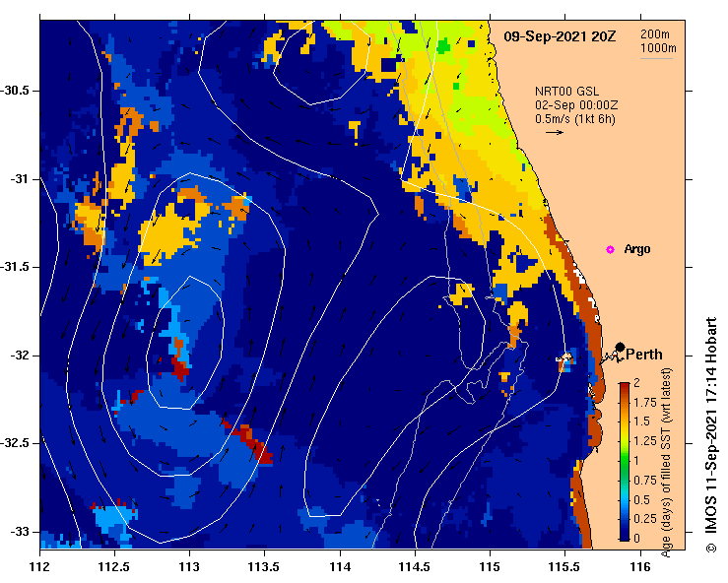
Task: Click colour bar tick value 2
Action: coord(637,383)
